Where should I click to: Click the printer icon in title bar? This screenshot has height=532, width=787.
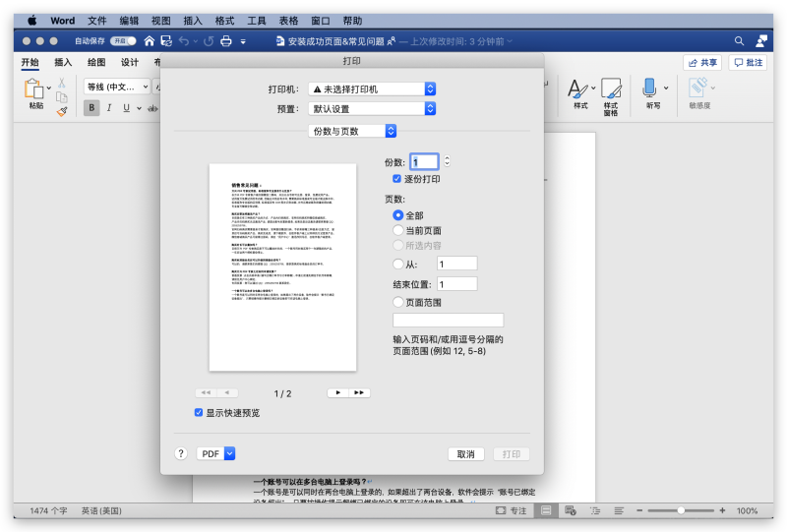point(226,41)
